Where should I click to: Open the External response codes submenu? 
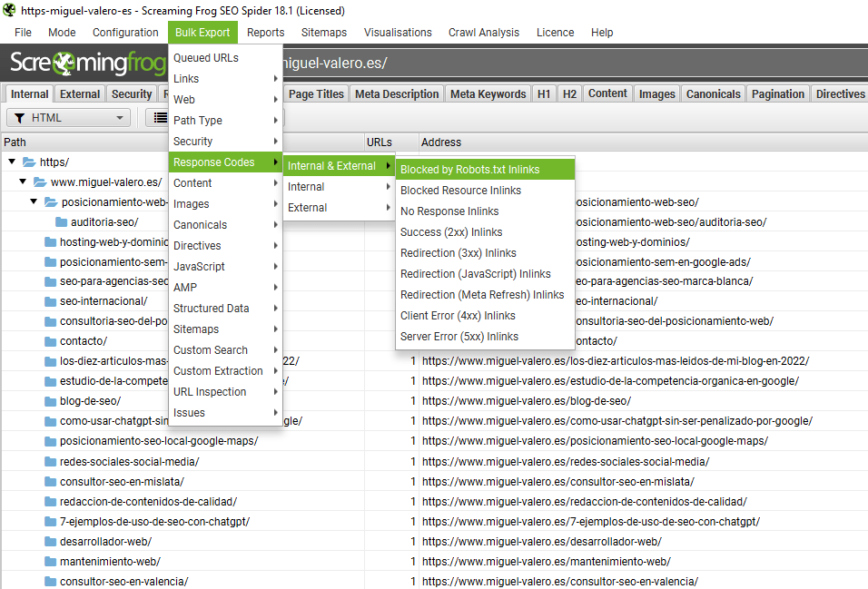(339, 208)
